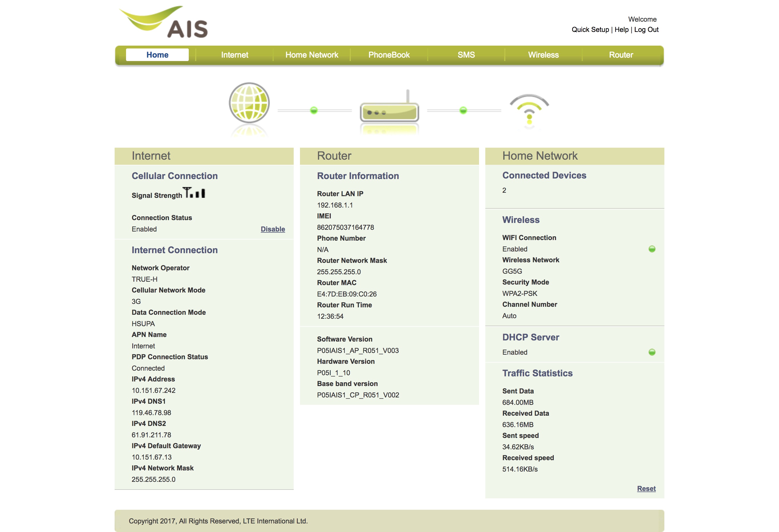The width and height of the screenshot is (779, 532).
Task: Click the AIS logo
Action: pos(164,22)
